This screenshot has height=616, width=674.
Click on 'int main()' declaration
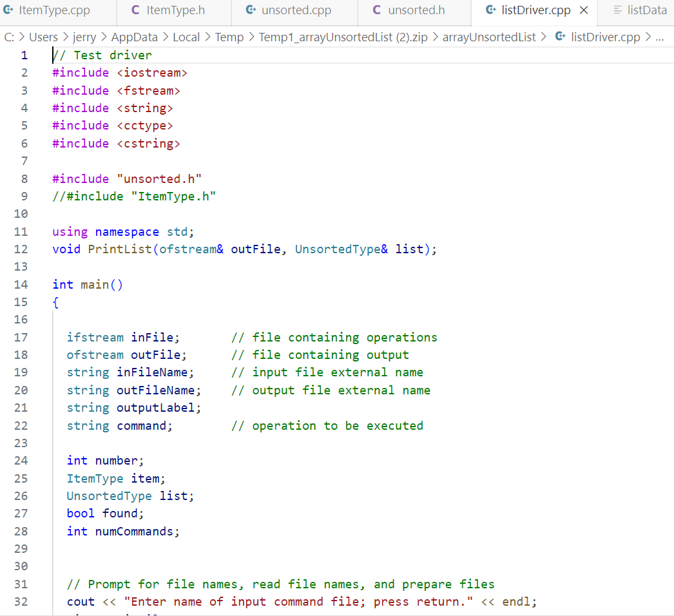click(x=88, y=285)
